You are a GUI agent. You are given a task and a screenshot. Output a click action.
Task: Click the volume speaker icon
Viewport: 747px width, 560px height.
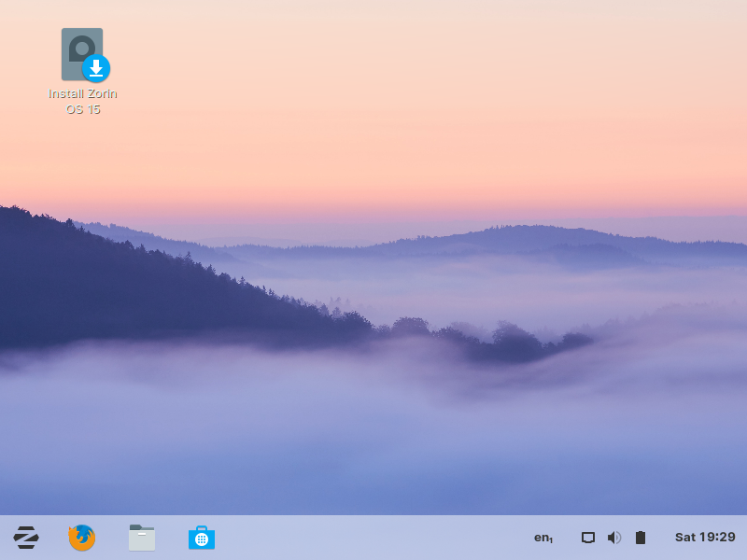tap(613, 538)
